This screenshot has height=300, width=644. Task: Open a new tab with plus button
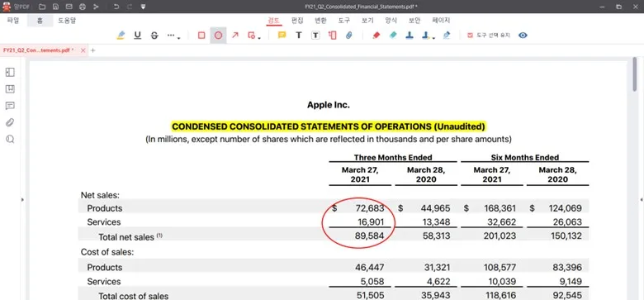(92, 50)
